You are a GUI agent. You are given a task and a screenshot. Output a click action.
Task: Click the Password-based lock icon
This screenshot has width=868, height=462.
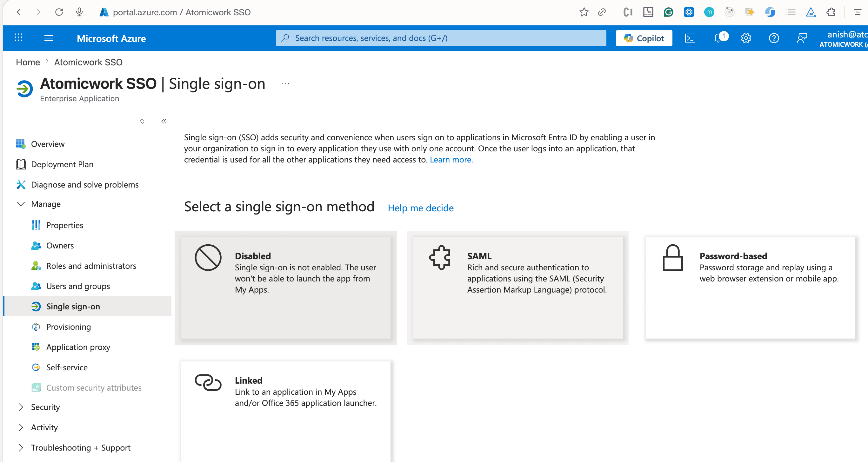point(673,258)
